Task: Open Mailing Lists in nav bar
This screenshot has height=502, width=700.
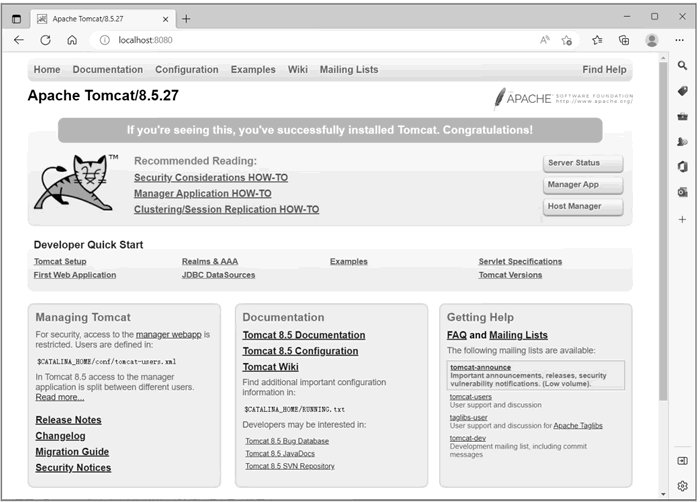Action: [349, 70]
